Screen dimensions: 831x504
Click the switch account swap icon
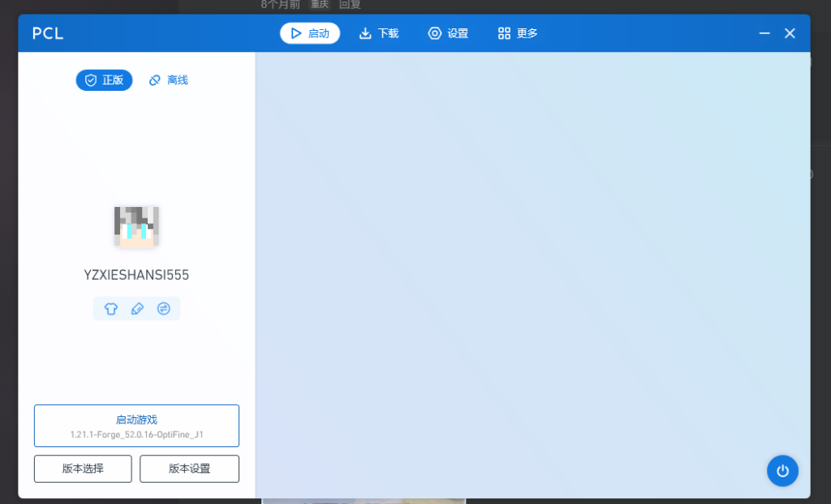coord(164,308)
